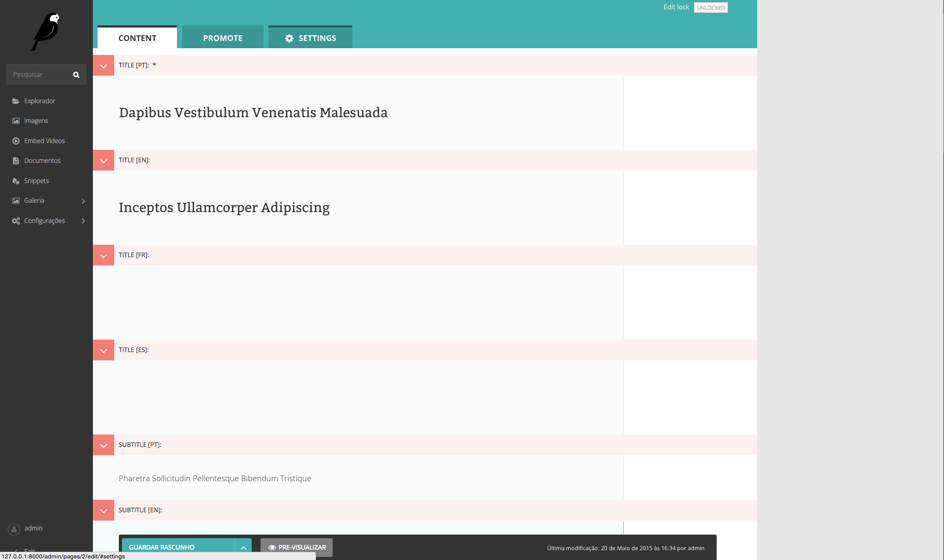Screen dimensions: 944x560
Task: Toggle the Edit lock UNLOCKED switch
Action: coord(710,8)
